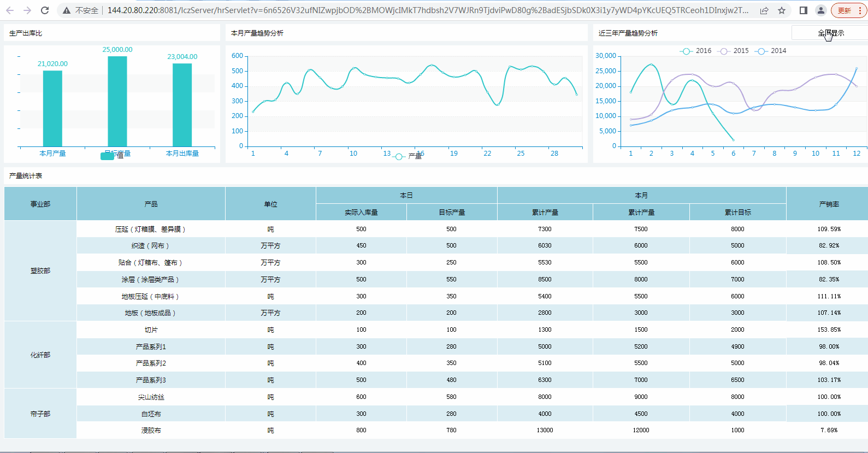Open the user profile avatar icon

tap(820, 10)
